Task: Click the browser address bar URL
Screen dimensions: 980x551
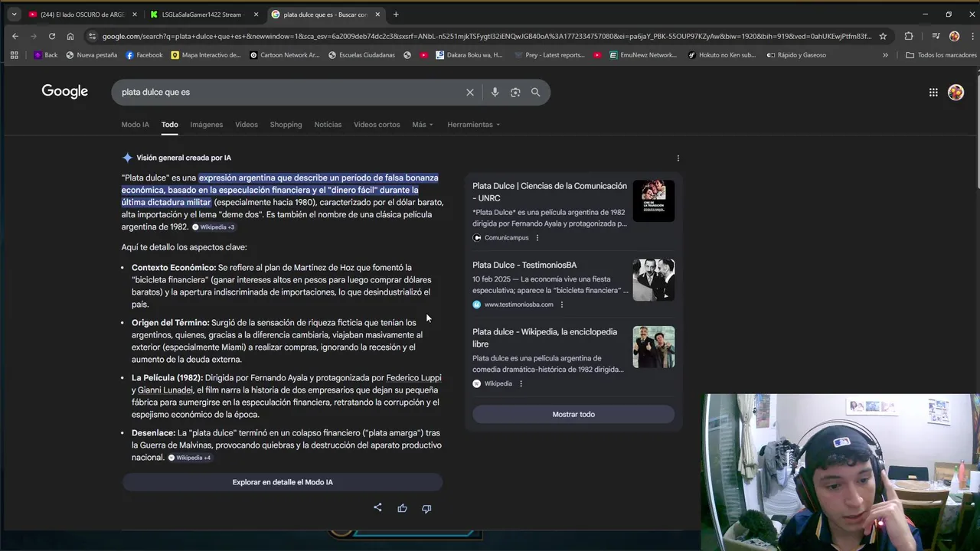Action: tap(487, 36)
